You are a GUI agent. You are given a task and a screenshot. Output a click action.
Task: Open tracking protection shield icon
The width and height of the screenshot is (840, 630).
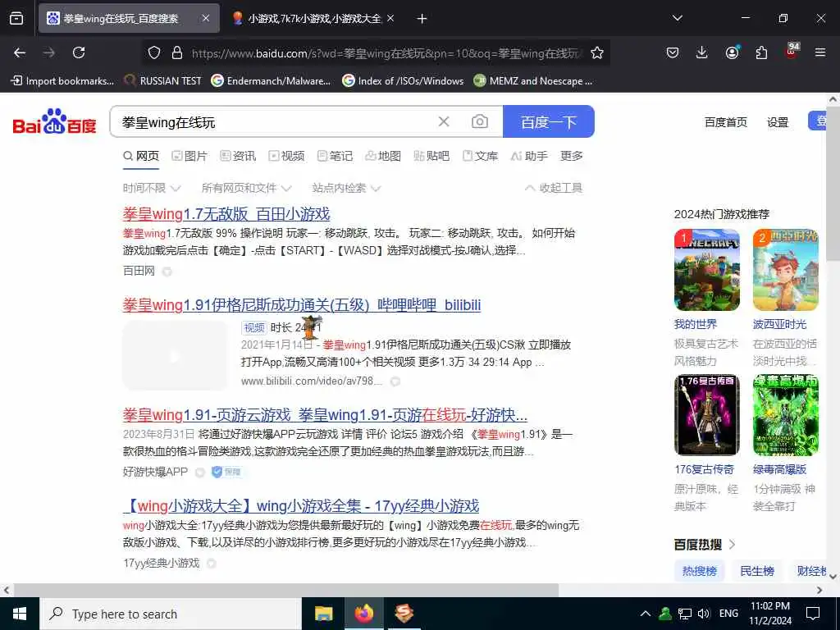[x=154, y=52]
